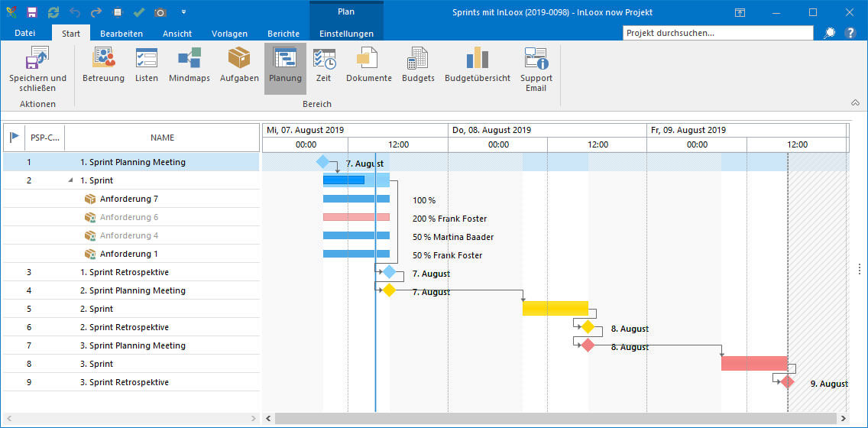Click into the Projekt durchsuchen search field
Viewport: 868px width, 428px height.
[x=718, y=33]
